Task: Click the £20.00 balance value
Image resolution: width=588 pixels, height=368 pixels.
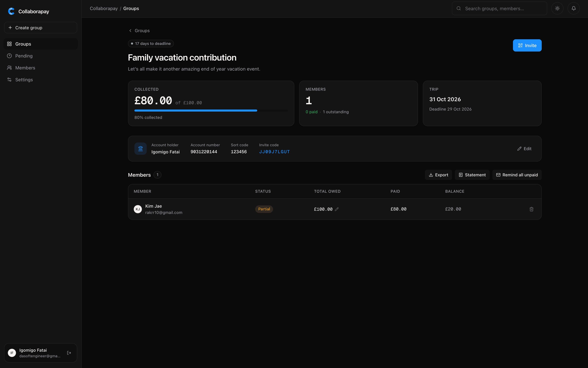Action: coord(453,209)
